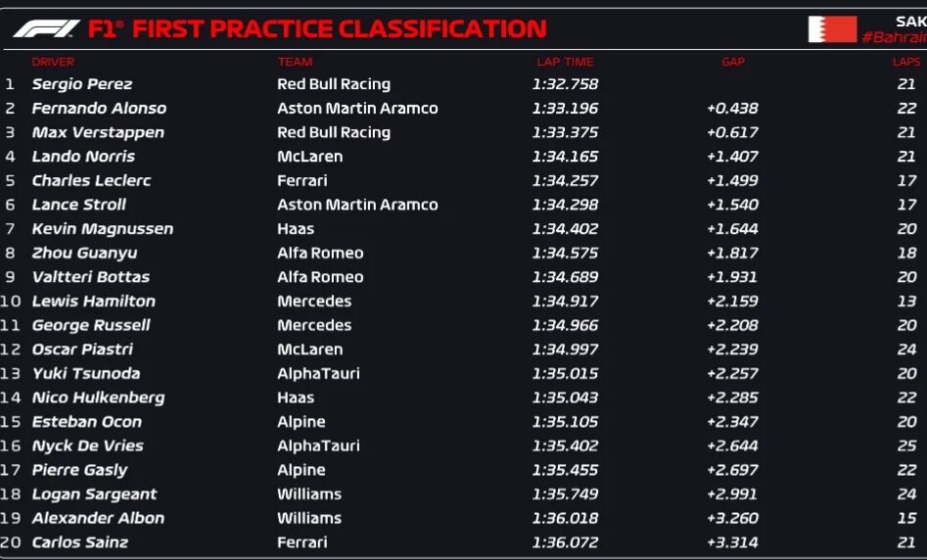Image resolution: width=927 pixels, height=560 pixels.
Task: Click on Carlos Sainz in last place
Action: pos(80,542)
